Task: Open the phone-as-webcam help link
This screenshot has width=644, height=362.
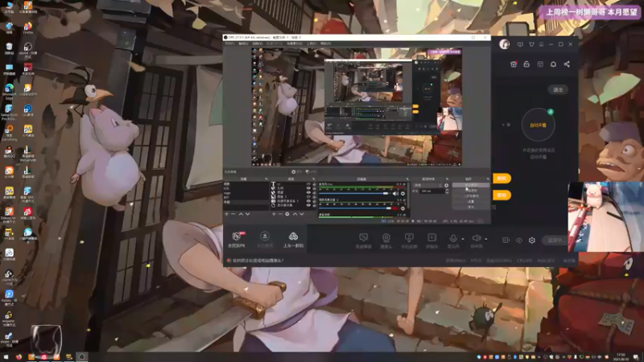Action: (258, 260)
